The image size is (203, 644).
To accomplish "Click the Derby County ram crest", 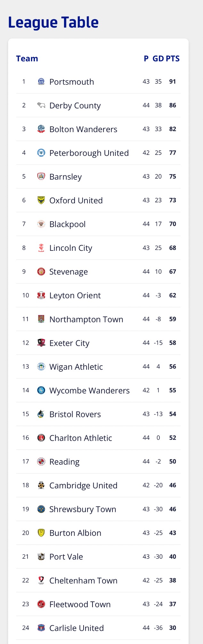I will pos(41,105).
